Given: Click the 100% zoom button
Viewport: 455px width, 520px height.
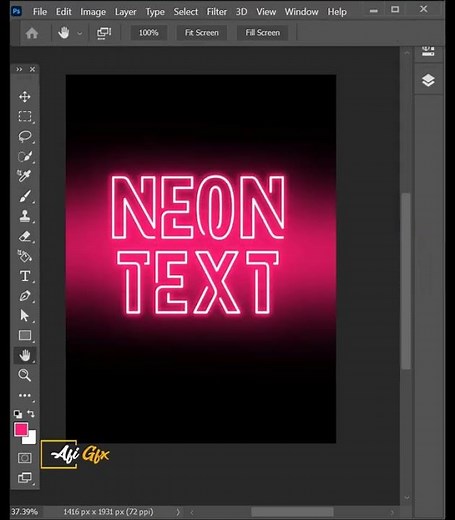Looking at the screenshot, I should pyautogui.click(x=149, y=33).
